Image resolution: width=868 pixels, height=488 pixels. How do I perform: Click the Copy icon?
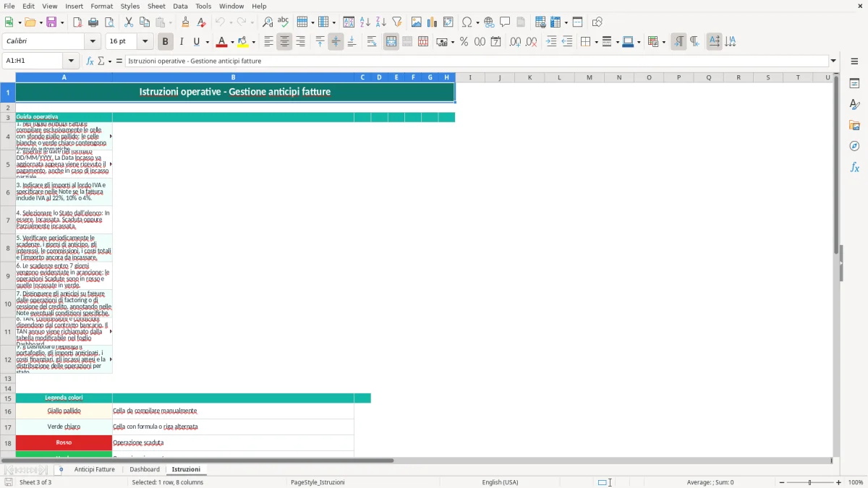point(145,22)
